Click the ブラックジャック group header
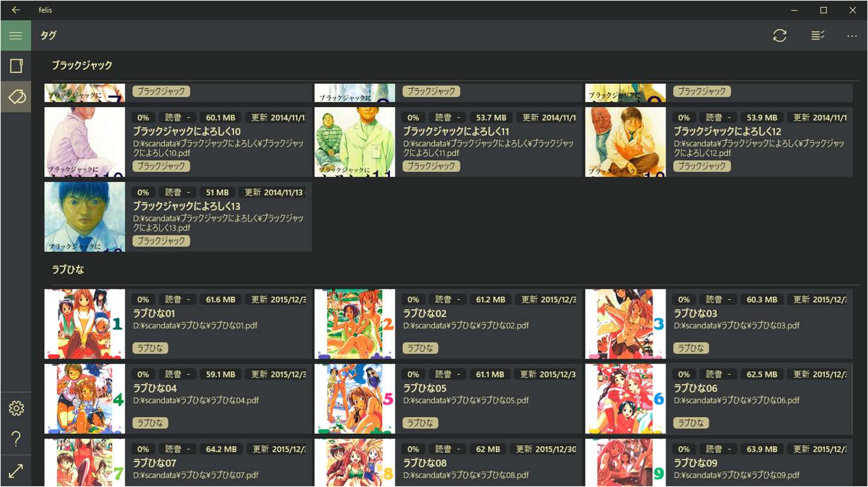868x487 pixels. (82, 65)
